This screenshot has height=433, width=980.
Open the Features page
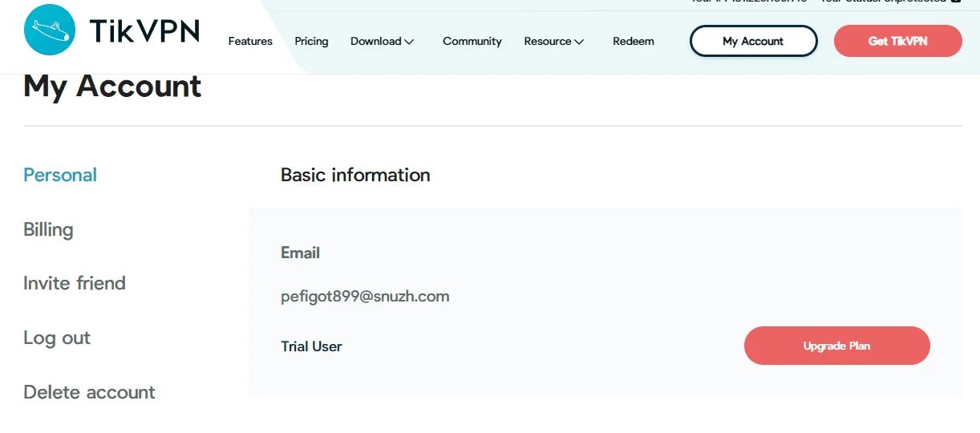(250, 41)
